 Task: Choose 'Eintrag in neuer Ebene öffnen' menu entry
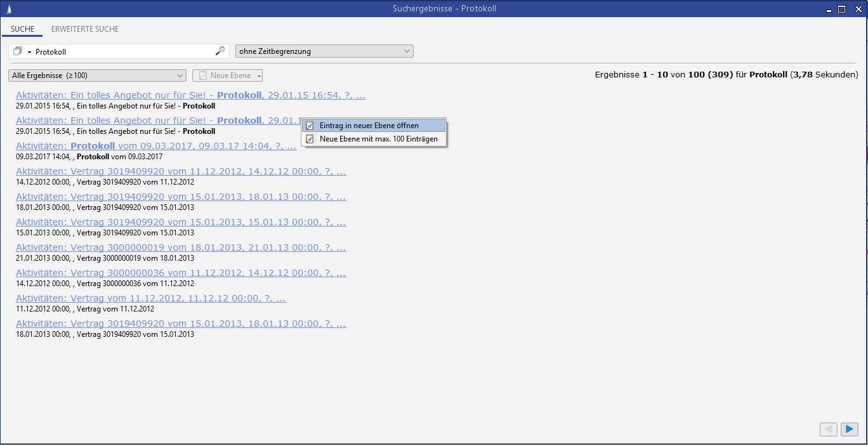point(374,126)
